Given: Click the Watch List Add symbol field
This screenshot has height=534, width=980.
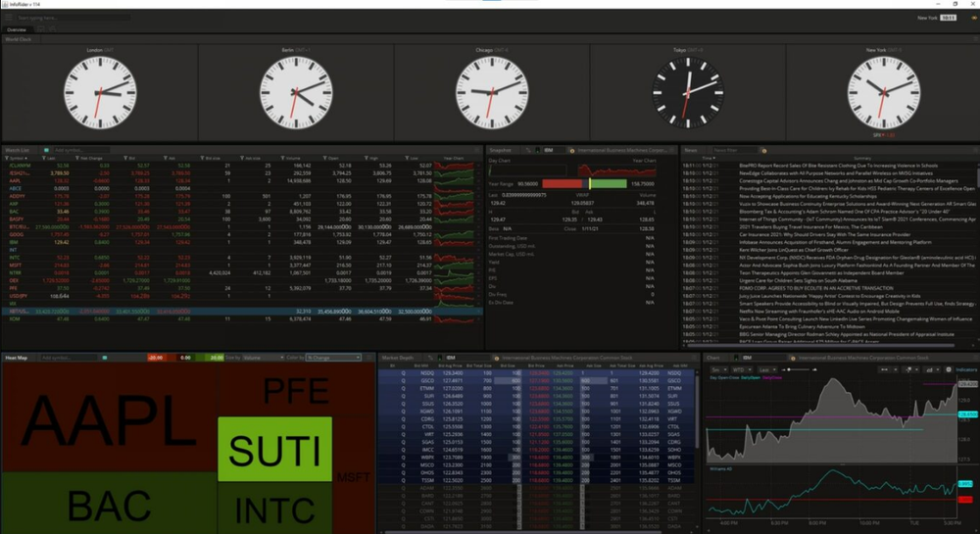Looking at the screenshot, I should click(81, 150).
